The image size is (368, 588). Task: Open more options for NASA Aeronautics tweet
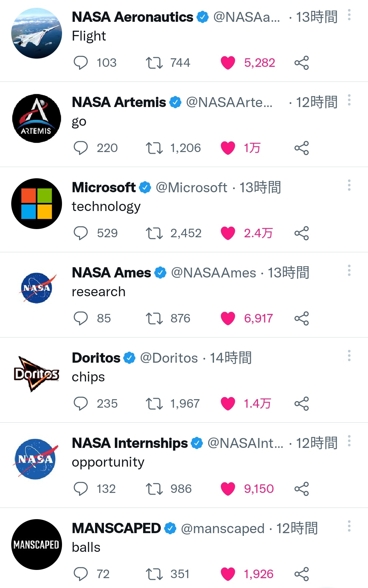(349, 15)
